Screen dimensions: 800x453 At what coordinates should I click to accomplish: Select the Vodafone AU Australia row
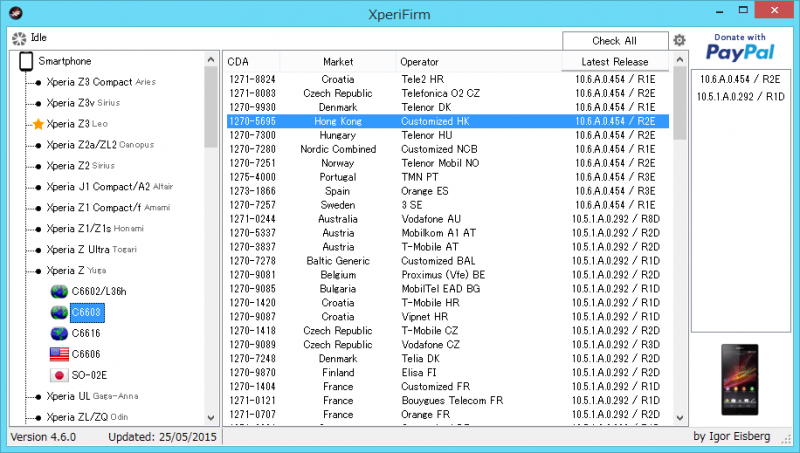pos(447,219)
